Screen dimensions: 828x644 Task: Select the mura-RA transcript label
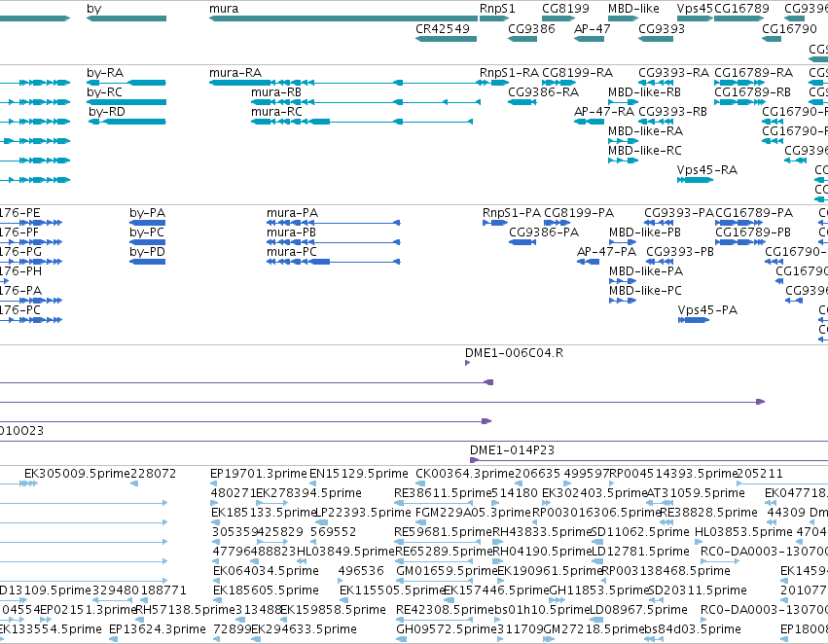235,72
